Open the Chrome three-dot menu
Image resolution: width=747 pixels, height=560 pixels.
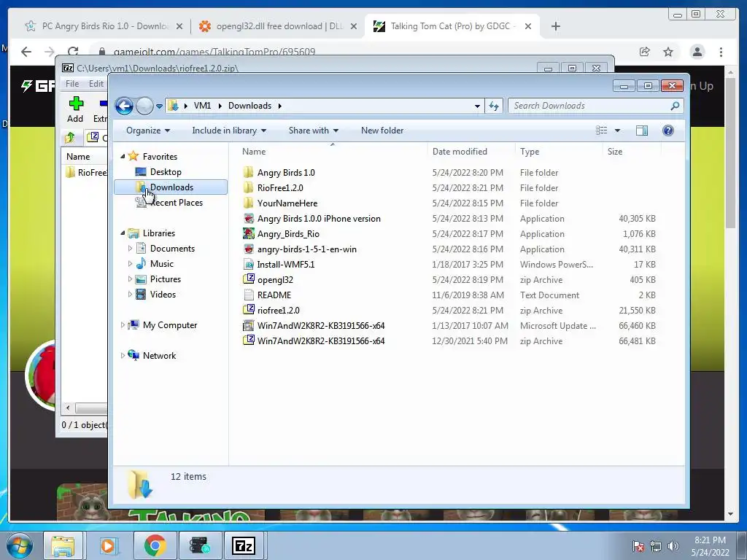pyautogui.click(x=721, y=52)
